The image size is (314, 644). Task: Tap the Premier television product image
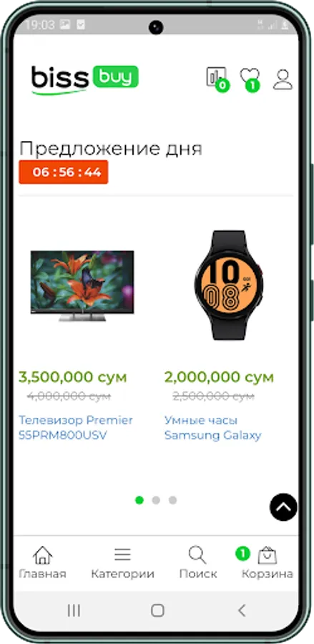(x=82, y=286)
